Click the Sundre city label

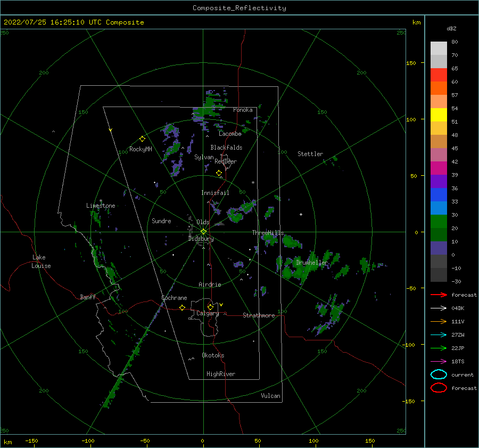click(x=161, y=221)
